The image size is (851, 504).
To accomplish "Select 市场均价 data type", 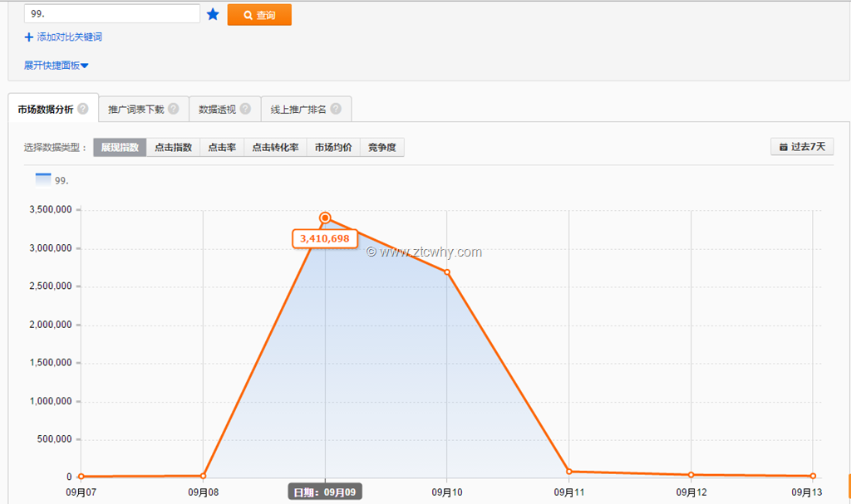I will [x=333, y=148].
